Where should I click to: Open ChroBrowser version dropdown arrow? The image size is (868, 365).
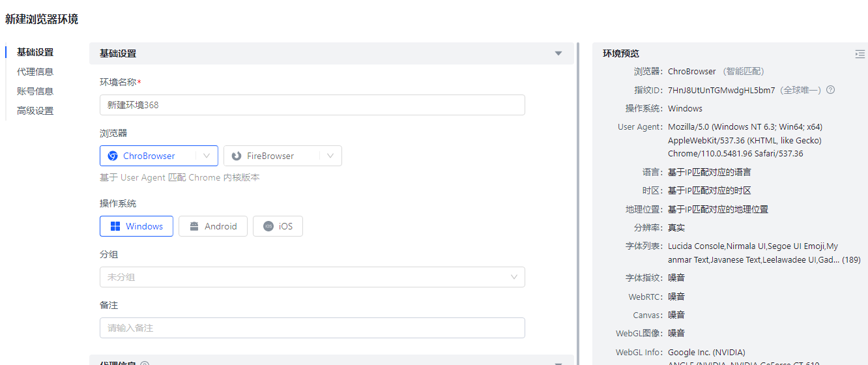coord(207,156)
